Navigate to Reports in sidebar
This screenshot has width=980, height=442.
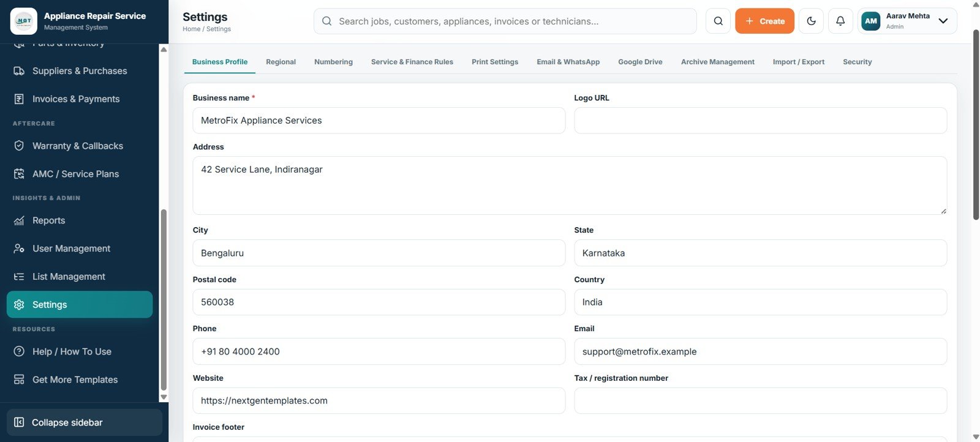(80, 220)
